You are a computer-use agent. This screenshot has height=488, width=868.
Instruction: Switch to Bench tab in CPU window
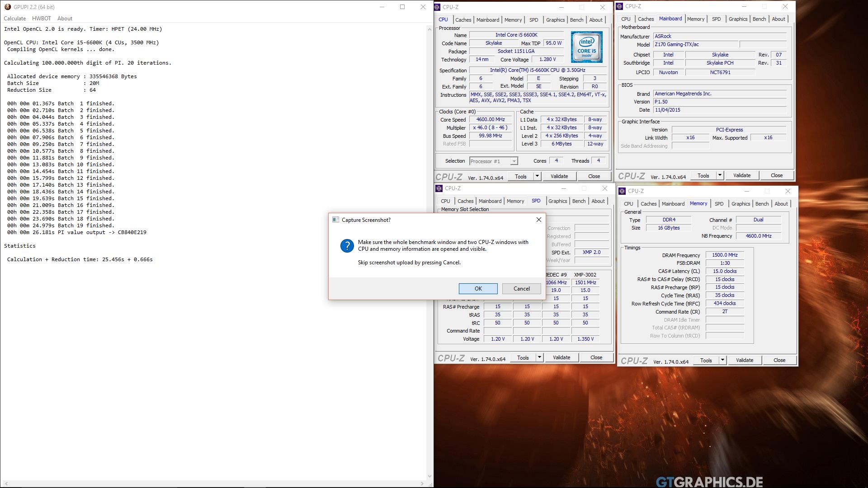coord(576,20)
